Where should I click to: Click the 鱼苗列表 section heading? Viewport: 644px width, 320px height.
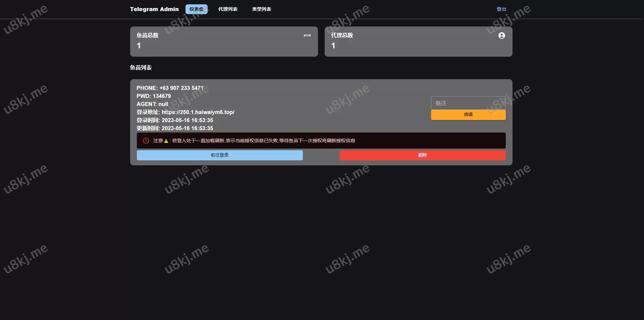click(x=141, y=68)
